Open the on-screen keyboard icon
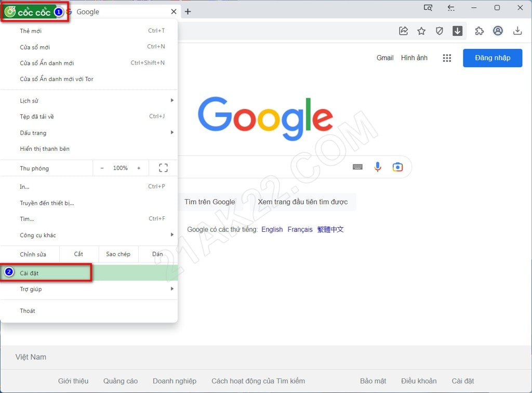532x393 pixels. (358, 166)
